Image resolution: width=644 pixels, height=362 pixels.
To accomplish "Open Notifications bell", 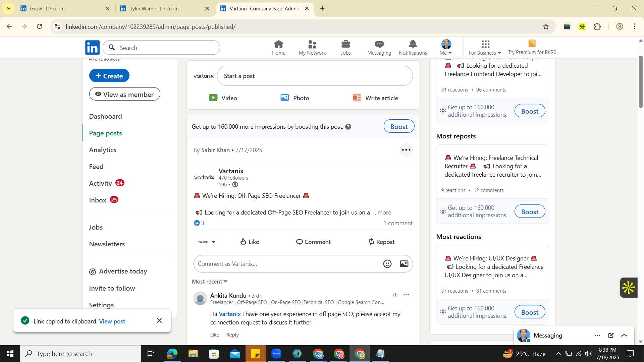I will click(x=413, y=48).
